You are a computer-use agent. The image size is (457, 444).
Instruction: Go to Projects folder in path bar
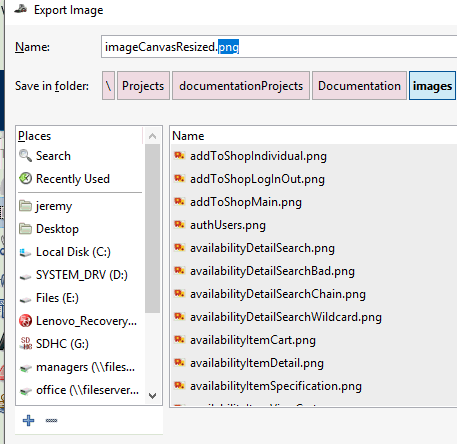pos(143,86)
